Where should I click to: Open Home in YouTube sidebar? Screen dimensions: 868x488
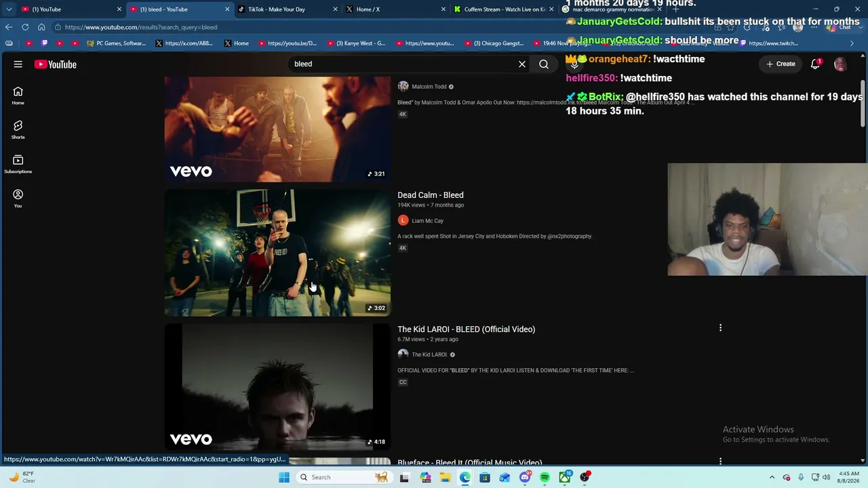18,96
